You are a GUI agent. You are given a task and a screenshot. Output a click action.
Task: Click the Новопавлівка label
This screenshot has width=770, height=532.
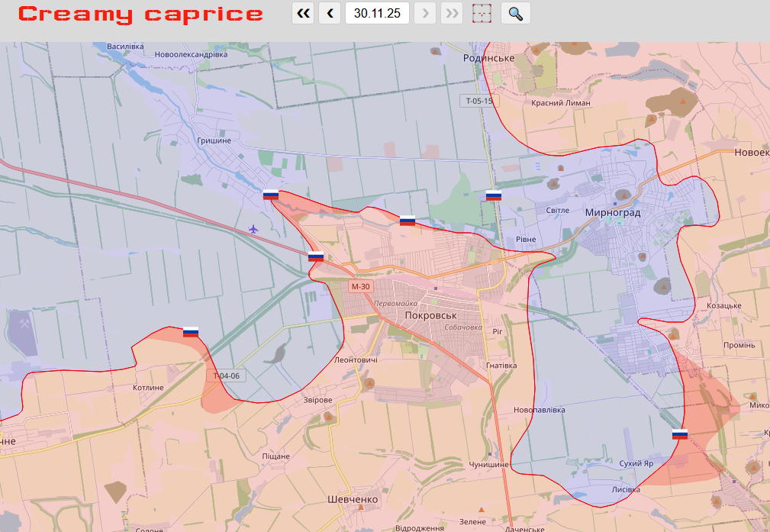tap(540, 410)
